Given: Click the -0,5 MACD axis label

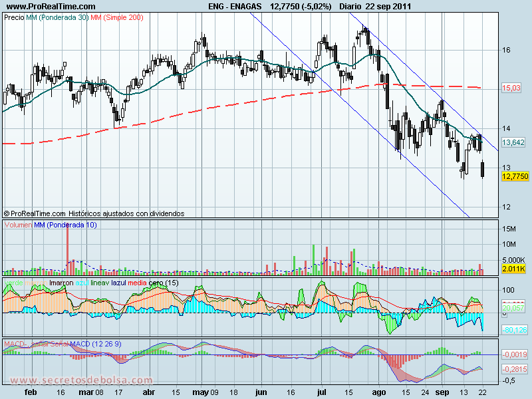Looking at the screenshot, I should [508, 380].
